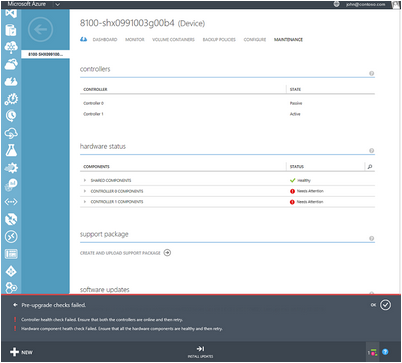The height and width of the screenshot is (363, 402).
Task: Select the Controller 0 row
Action: 227,103
